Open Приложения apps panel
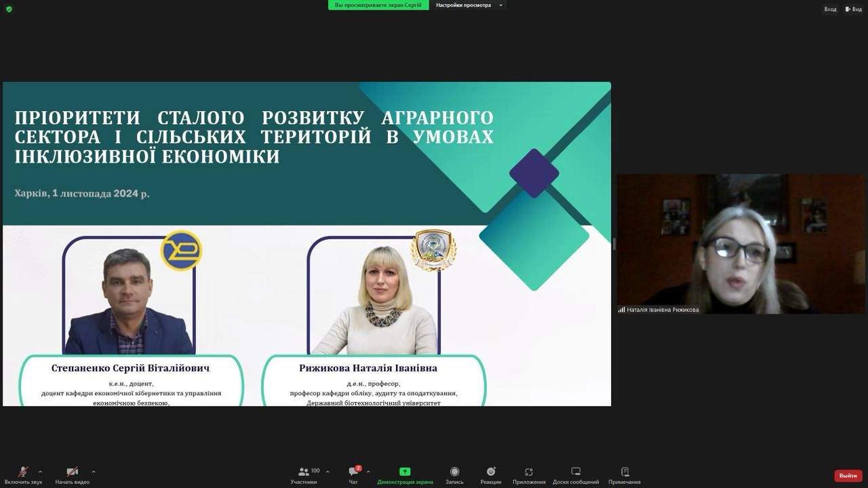The width and height of the screenshot is (868, 488). [529, 472]
